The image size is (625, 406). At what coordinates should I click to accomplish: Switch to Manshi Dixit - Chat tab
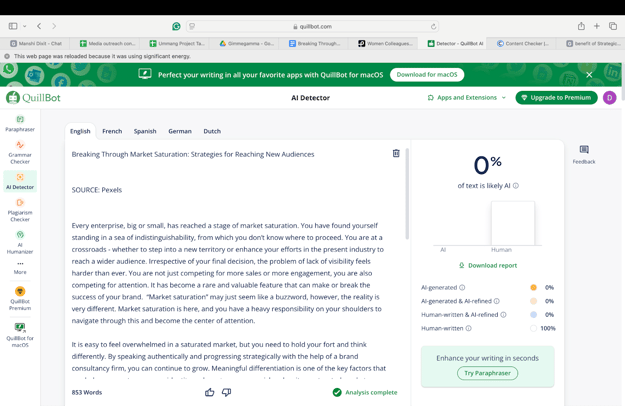point(35,43)
